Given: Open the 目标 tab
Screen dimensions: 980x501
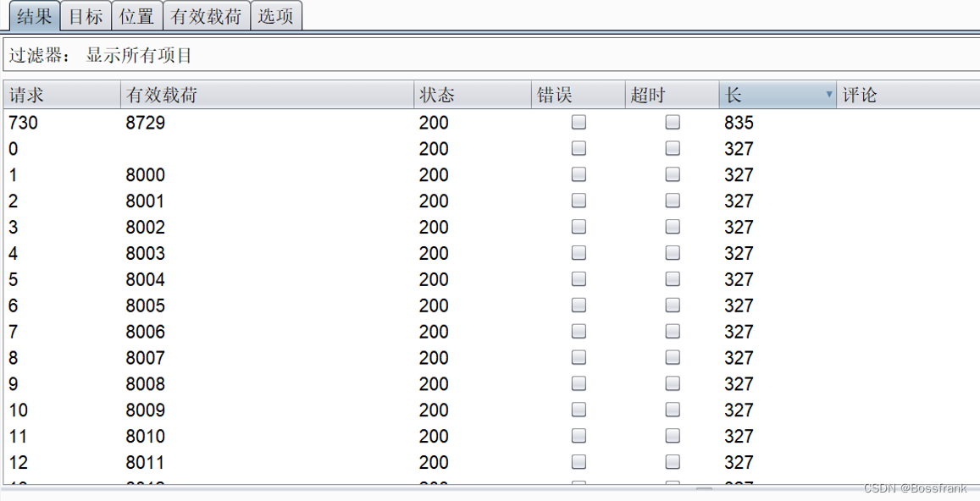Looking at the screenshot, I should 86,16.
